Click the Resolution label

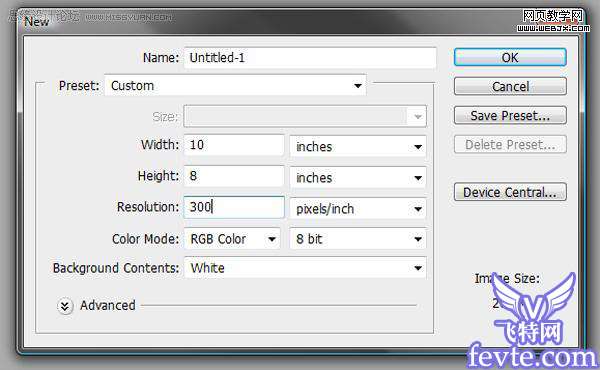click(148, 207)
